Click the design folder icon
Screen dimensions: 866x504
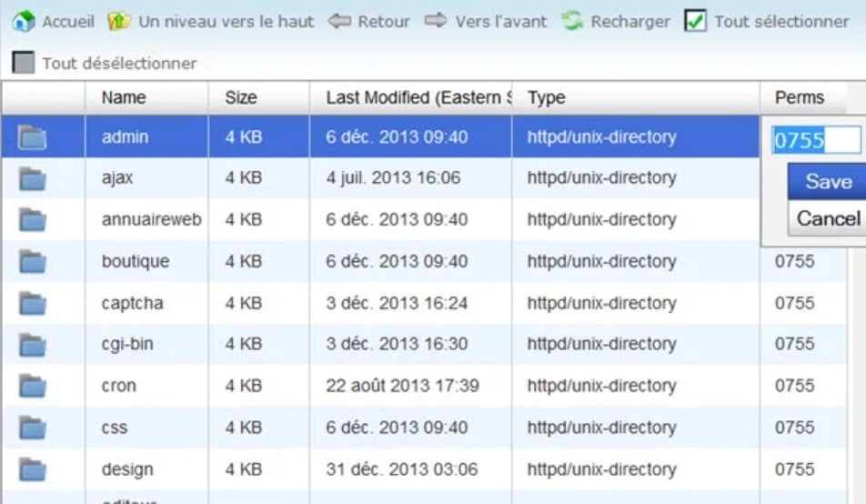click(x=32, y=469)
